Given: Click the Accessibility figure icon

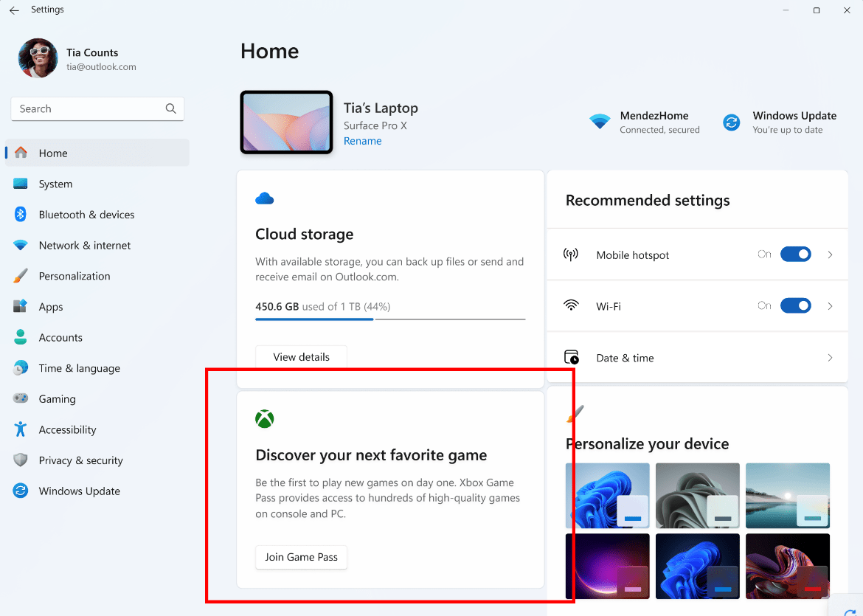Looking at the screenshot, I should 21,429.
